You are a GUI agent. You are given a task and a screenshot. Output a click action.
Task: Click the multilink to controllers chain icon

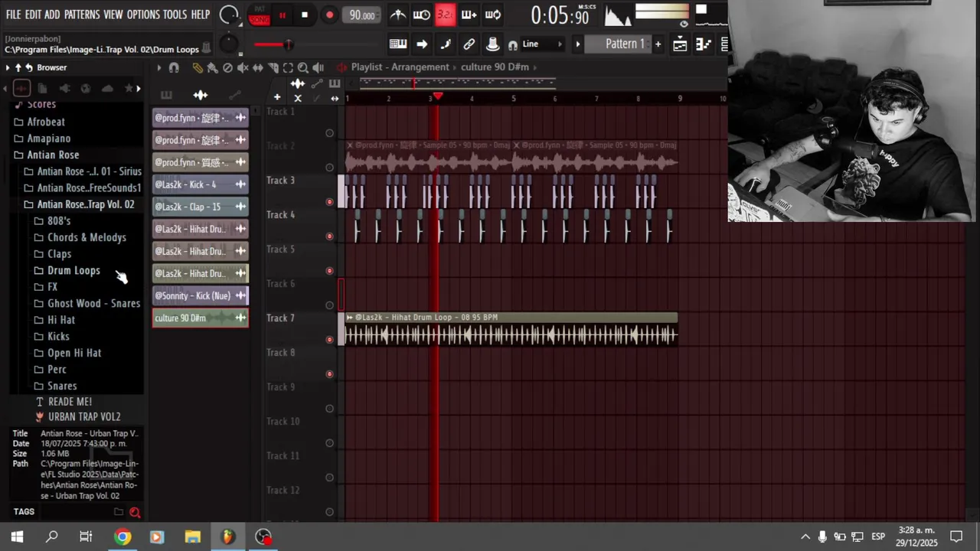469,44
